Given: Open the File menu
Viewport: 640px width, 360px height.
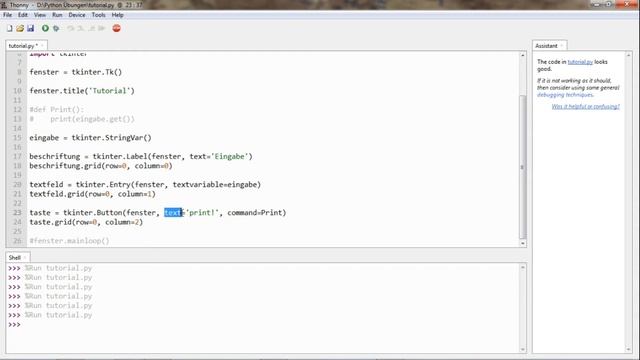Looking at the screenshot, I should pos(7,15).
